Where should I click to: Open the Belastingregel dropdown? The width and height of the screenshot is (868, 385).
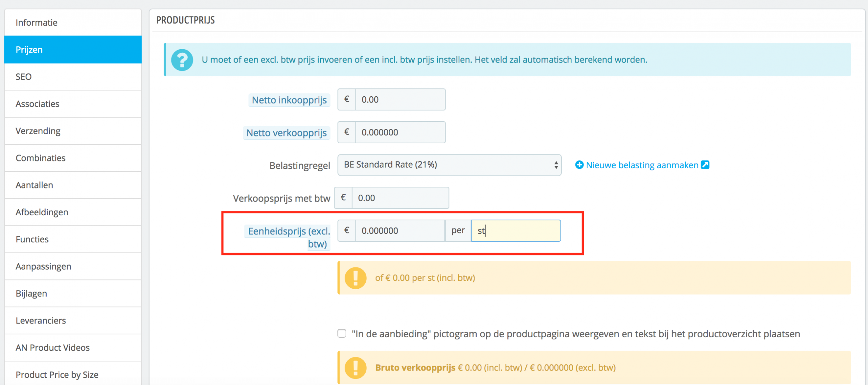449,165
